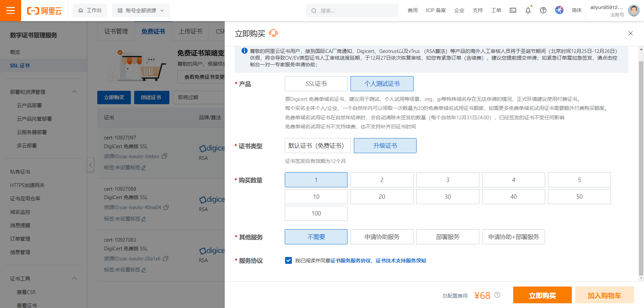This screenshot has height=308, width=644.
Task: Choose 默认证书（免费证书） type
Action: [318, 145]
